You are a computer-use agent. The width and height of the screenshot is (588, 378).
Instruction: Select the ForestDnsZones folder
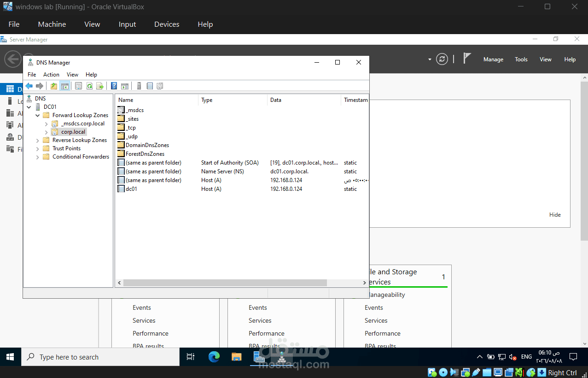(x=141, y=154)
